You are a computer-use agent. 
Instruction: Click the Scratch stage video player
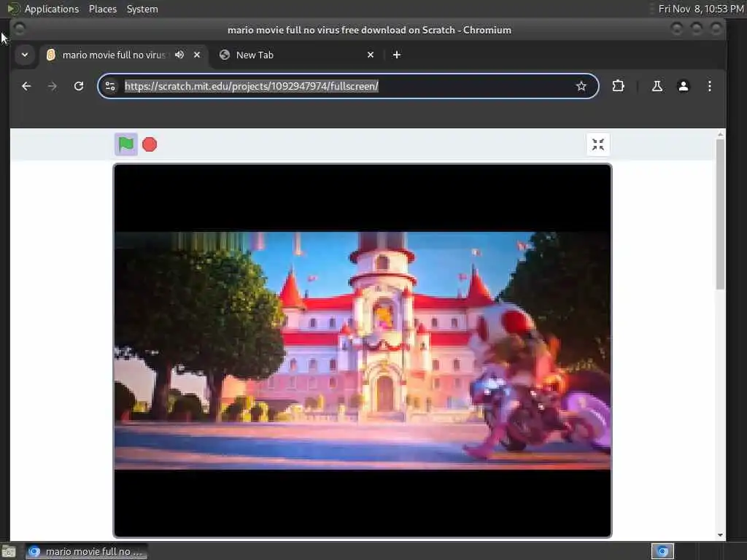(x=362, y=351)
